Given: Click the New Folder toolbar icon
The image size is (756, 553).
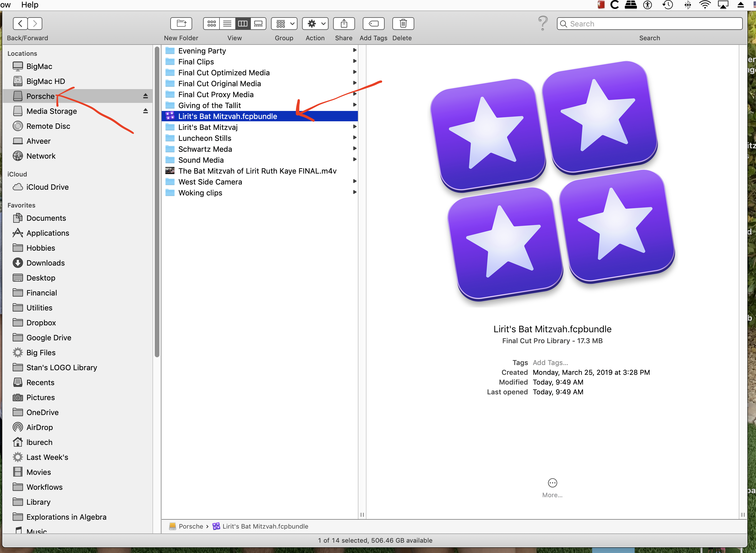Looking at the screenshot, I should click(x=181, y=24).
